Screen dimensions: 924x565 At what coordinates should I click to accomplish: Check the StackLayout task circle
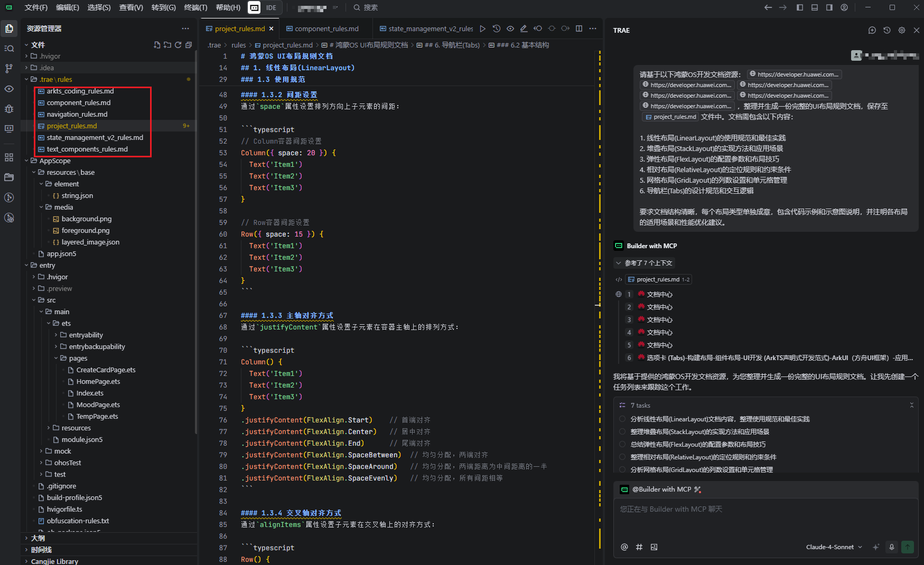622,432
